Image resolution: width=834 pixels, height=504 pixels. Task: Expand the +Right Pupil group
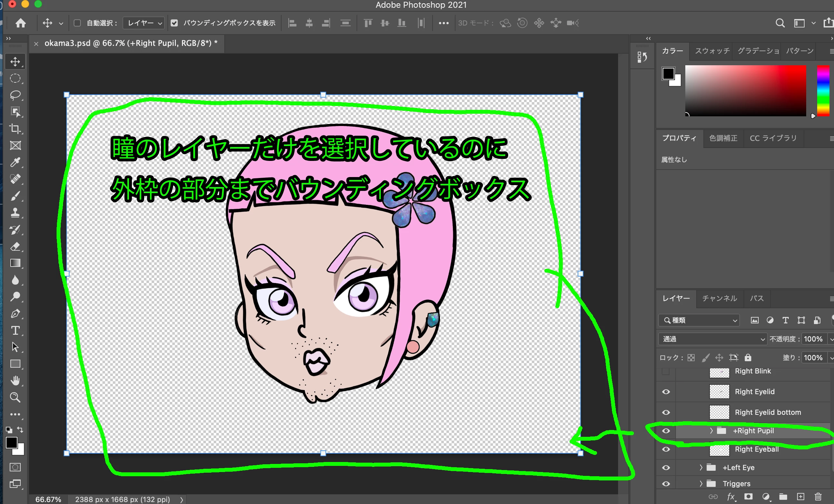[x=711, y=431]
